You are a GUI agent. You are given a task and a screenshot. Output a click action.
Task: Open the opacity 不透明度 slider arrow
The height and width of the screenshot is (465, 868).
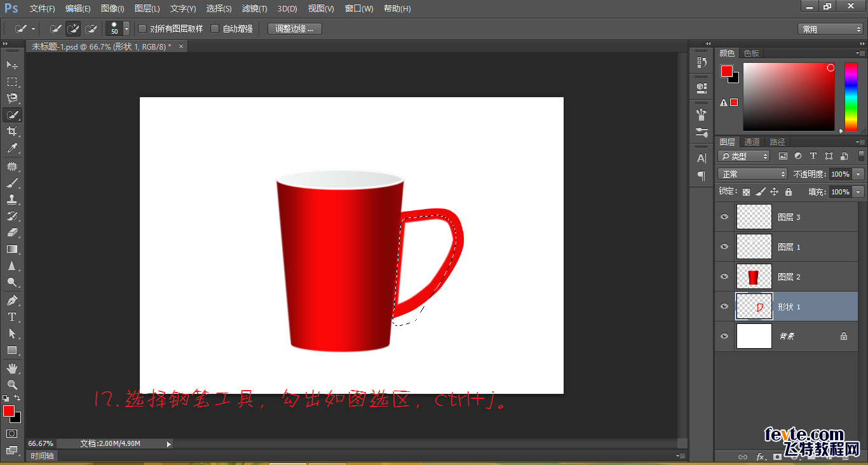click(859, 174)
